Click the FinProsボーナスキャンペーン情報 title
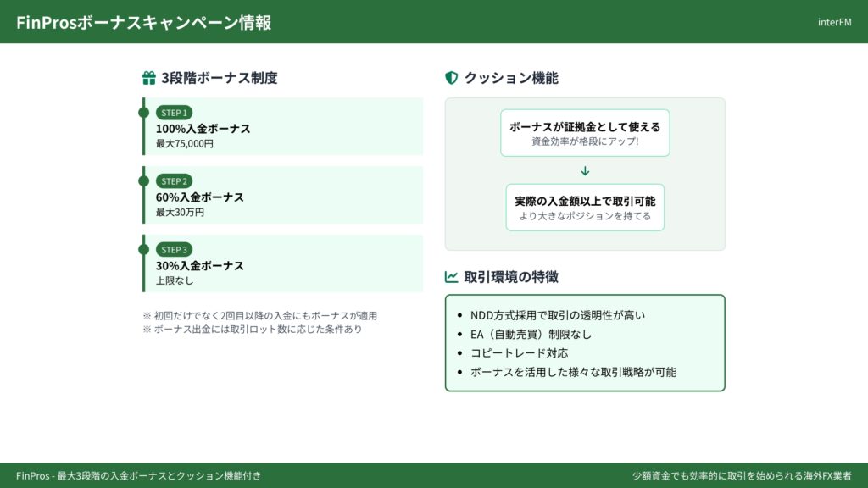The image size is (868, 488). [x=144, y=23]
